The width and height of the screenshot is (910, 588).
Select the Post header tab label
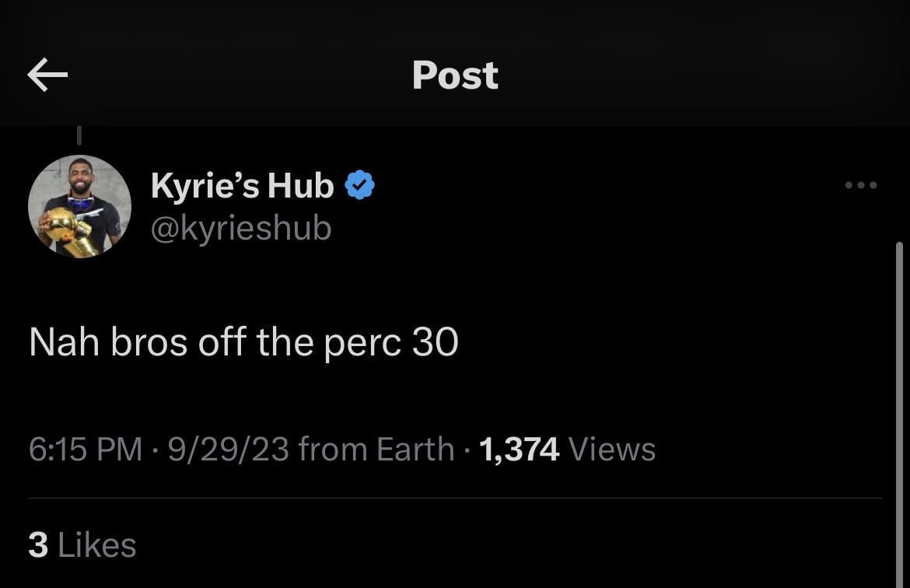pyautogui.click(x=455, y=74)
